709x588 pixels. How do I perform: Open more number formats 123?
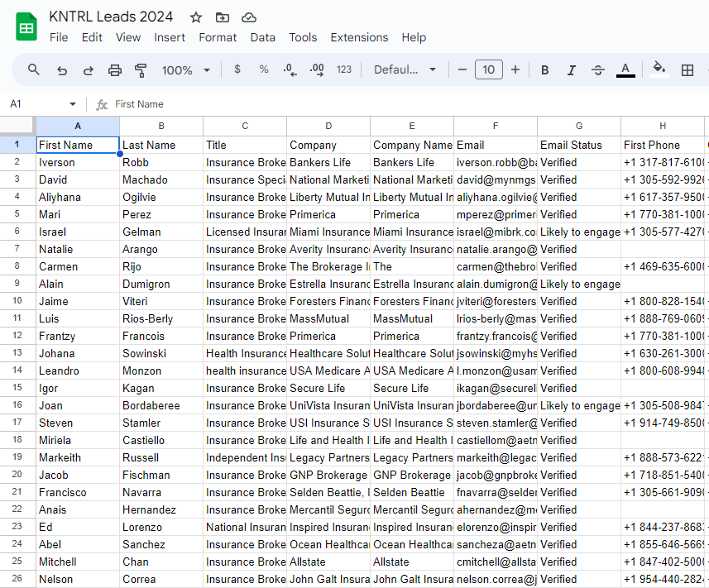(x=344, y=69)
